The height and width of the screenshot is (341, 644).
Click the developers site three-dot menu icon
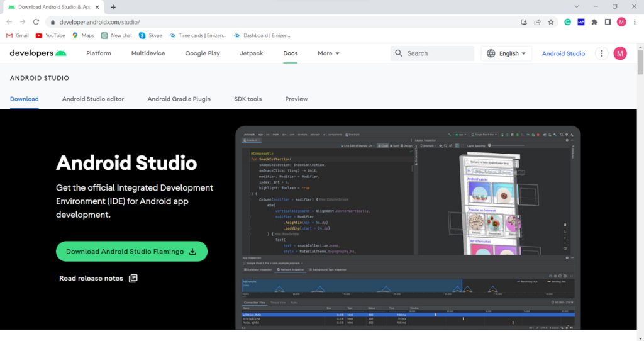click(602, 53)
